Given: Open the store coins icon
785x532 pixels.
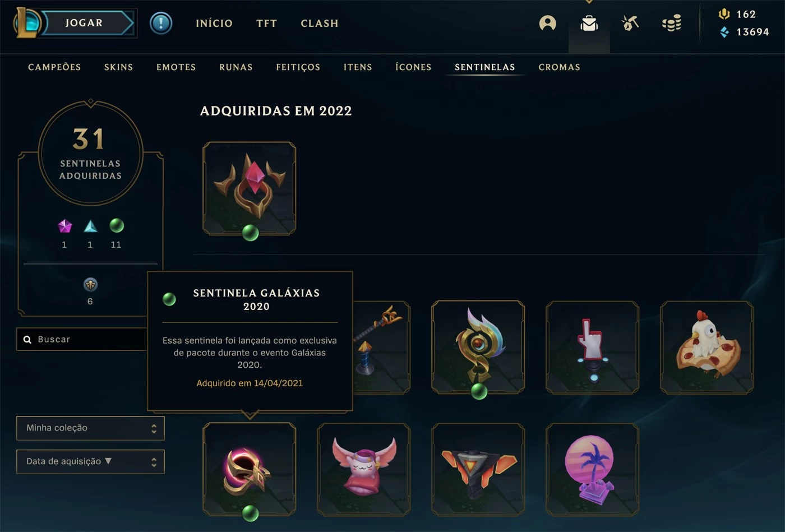Looking at the screenshot, I should (x=671, y=23).
